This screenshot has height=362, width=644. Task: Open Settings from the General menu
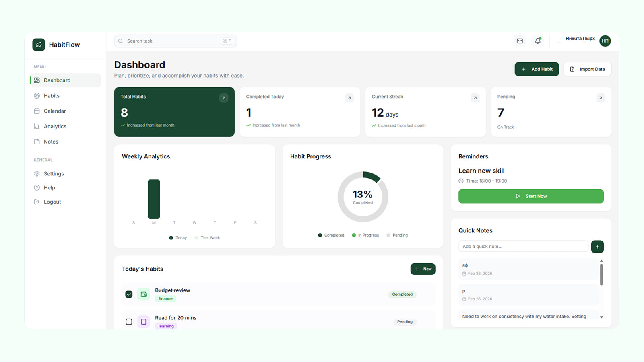(54, 173)
